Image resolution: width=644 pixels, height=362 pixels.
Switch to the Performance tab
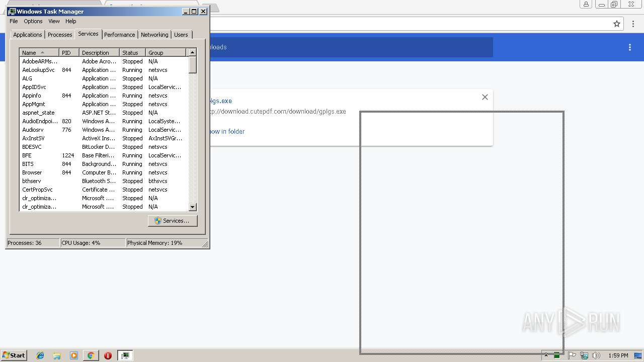(x=120, y=35)
